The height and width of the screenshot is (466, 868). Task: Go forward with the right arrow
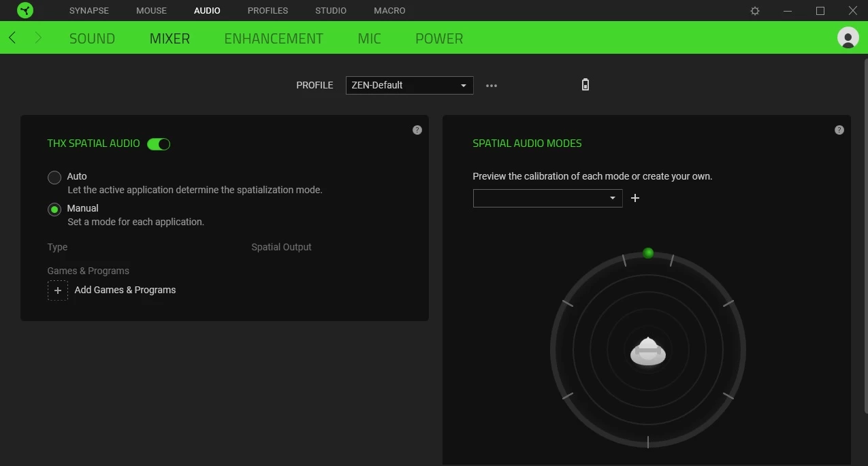38,38
